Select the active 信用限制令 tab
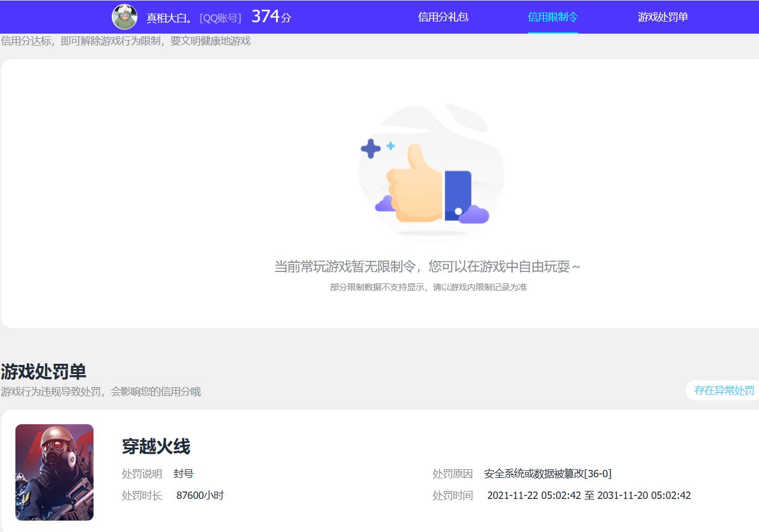This screenshot has width=759, height=532. click(553, 17)
